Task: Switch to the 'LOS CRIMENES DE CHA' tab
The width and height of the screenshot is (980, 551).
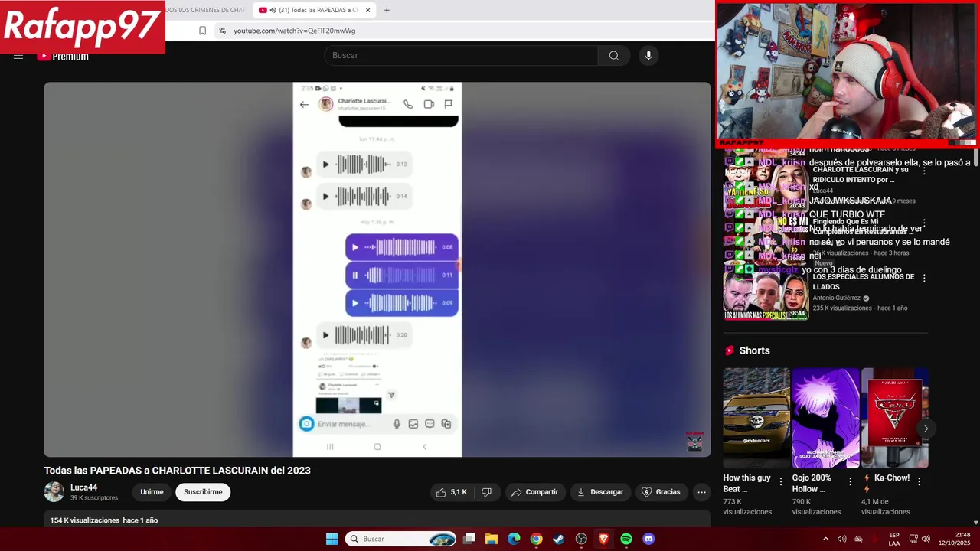Action: tap(205, 10)
